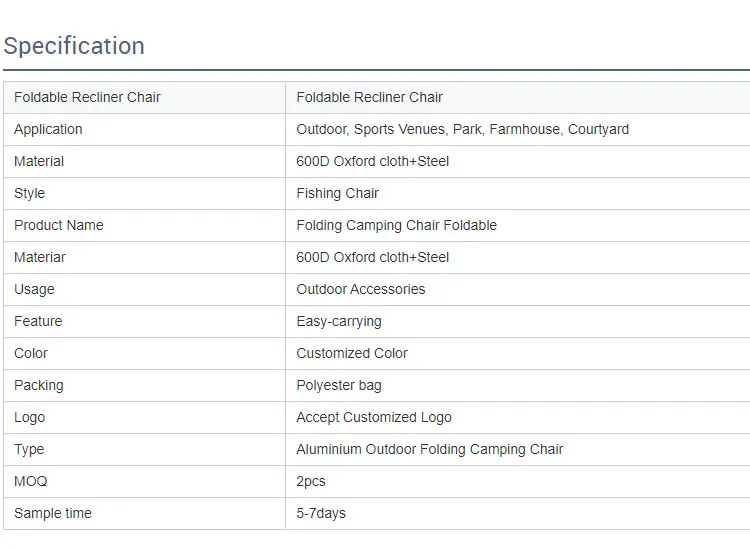Screen dimensions: 750x550
Task: Click the Product Name label cell
Action: point(58,225)
